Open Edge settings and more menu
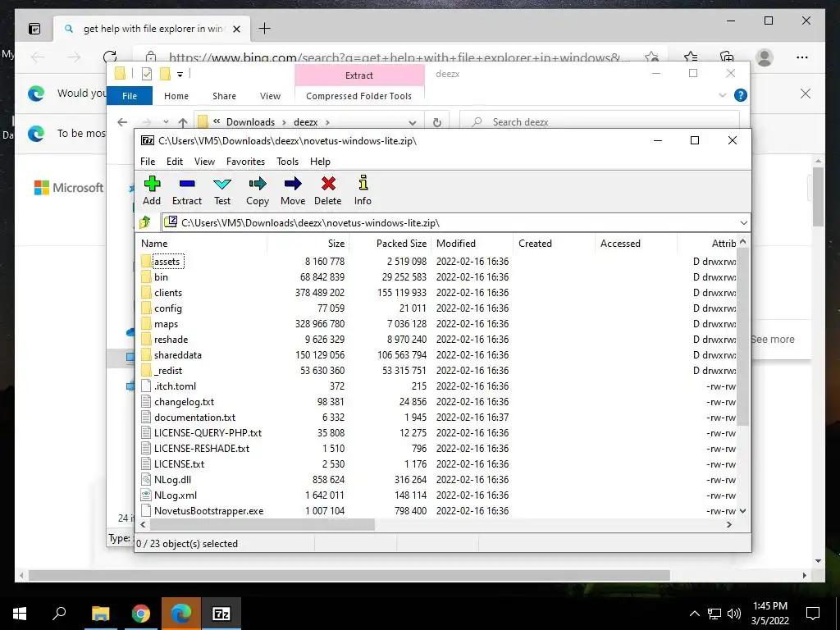This screenshot has width=840, height=630. coord(802,57)
